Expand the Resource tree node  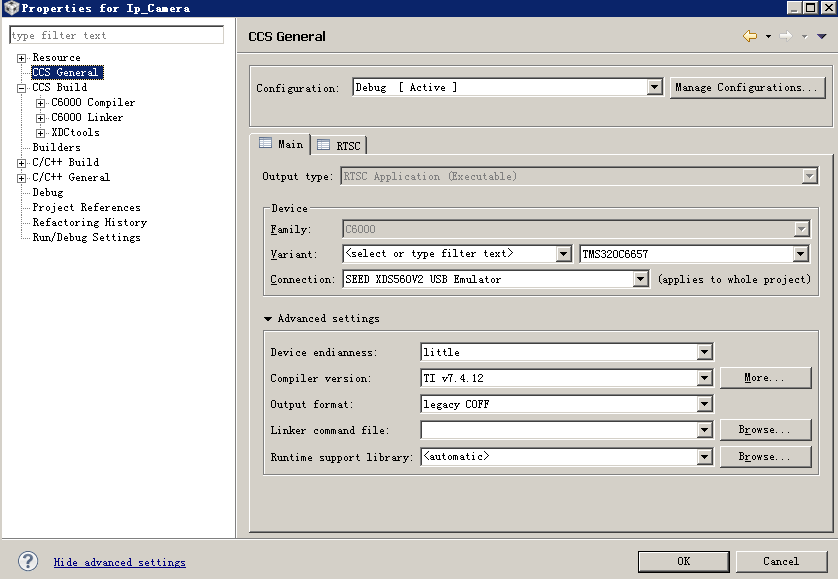point(21,58)
